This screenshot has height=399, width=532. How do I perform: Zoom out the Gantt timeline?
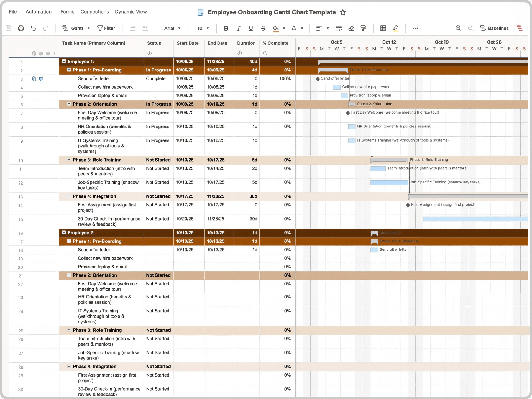tap(458, 28)
